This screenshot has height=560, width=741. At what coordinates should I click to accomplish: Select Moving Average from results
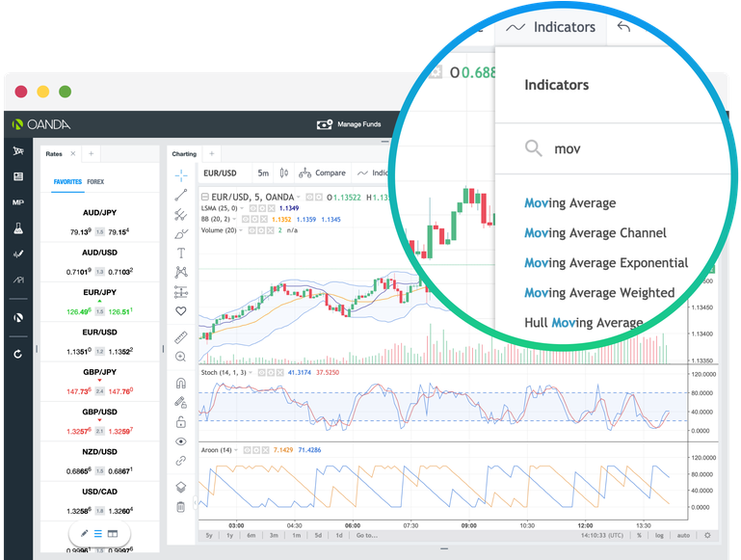[569, 203]
